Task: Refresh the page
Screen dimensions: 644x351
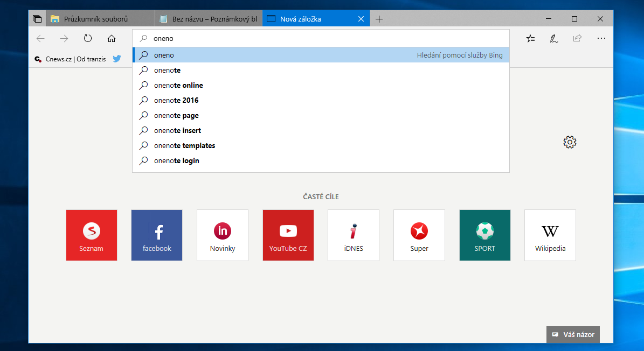Action: 88,39
